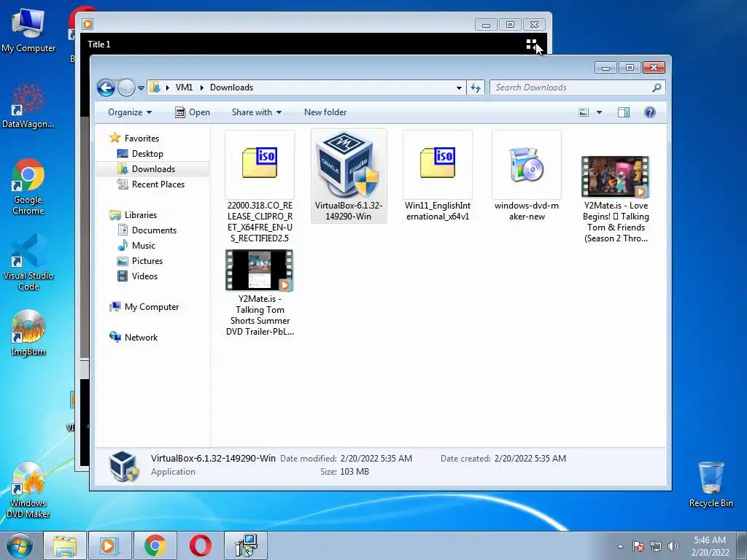The image size is (747, 560).
Task: Show hidden tray icons arrow
Action: click(x=620, y=546)
